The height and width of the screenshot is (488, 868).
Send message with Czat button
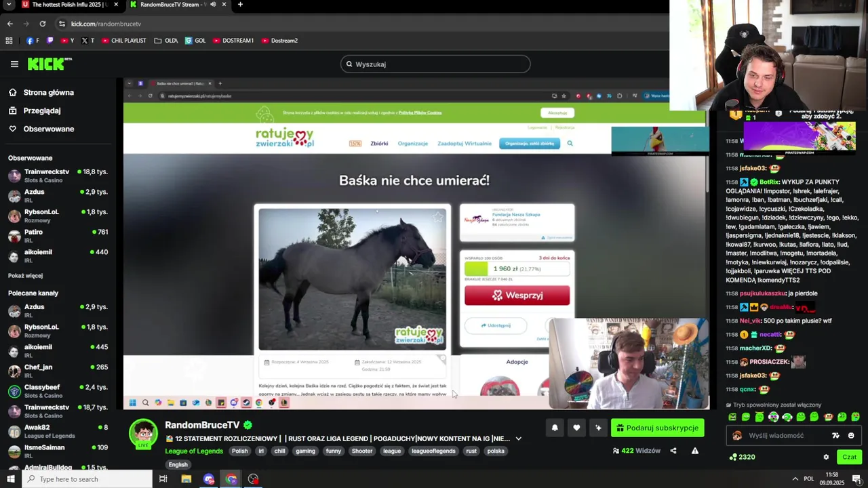[850, 457]
